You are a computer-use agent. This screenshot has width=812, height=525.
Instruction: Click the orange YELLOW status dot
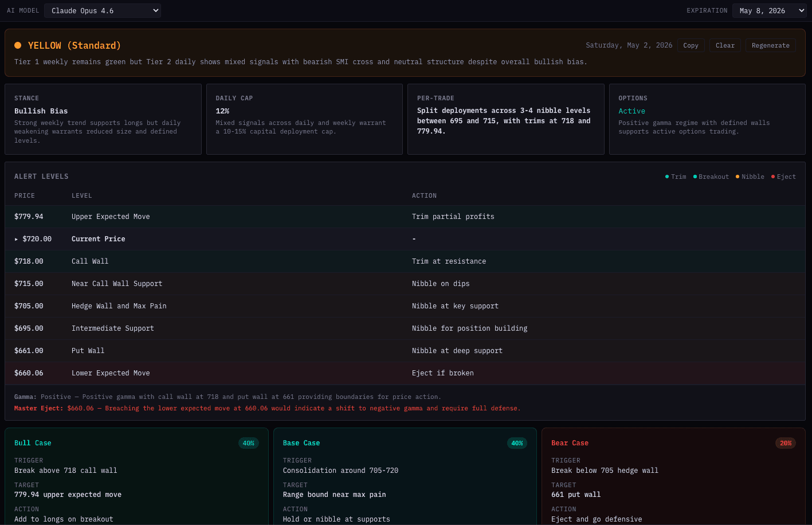click(x=18, y=45)
